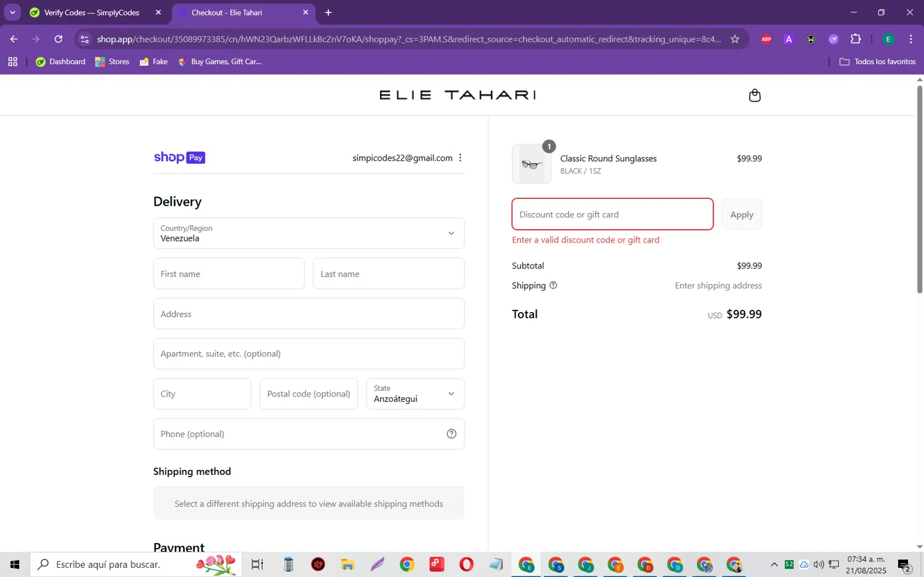This screenshot has width=924, height=577.
Task: Open the shopping bag cart icon
Action: click(755, 95)
